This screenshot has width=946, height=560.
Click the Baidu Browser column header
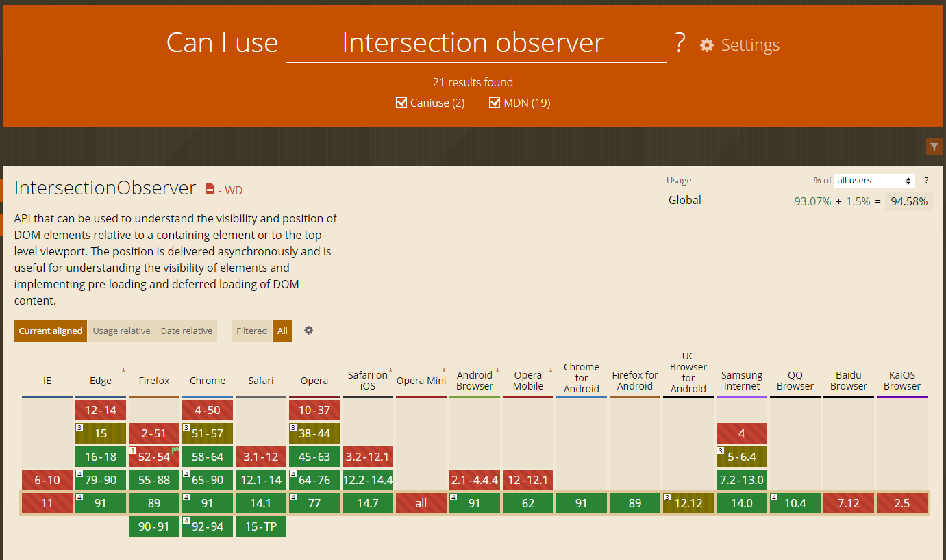(x=849, y=380)
